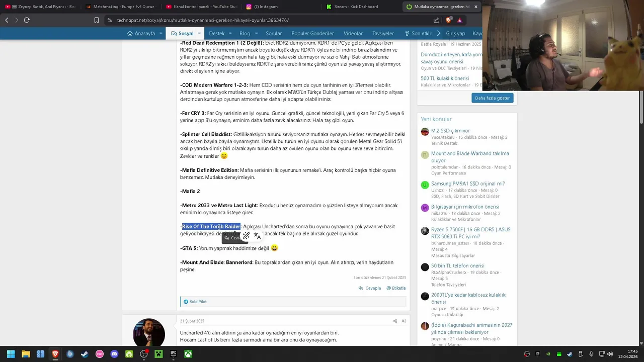This screenshot has width=644, height=362.
Task: Click the browser address bar URL field
Action: [272, 20]
